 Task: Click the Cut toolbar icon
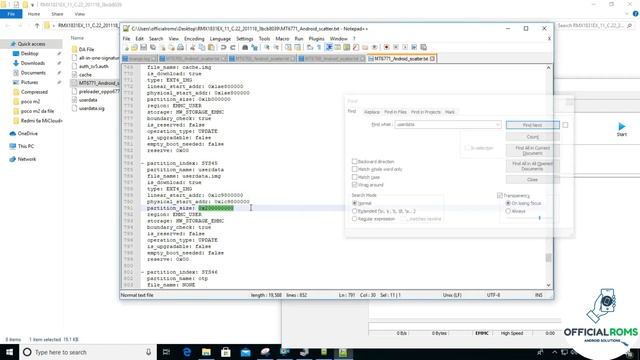(192, 47)
